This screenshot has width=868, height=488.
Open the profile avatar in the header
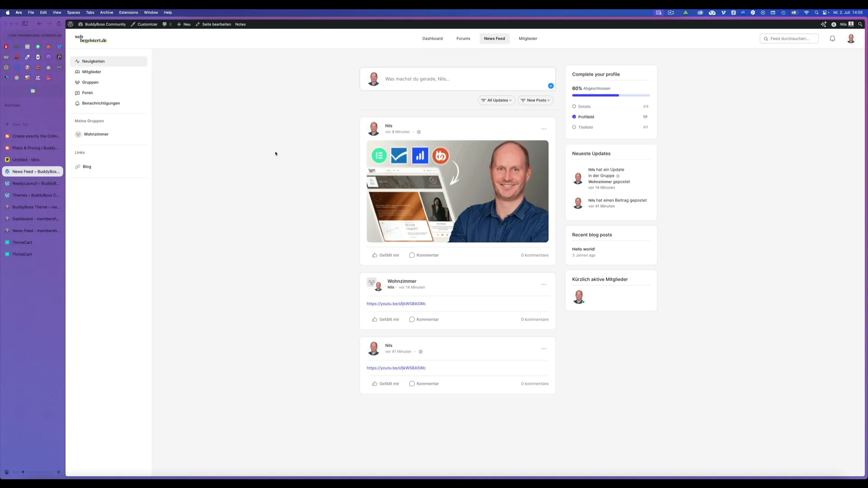851,39
